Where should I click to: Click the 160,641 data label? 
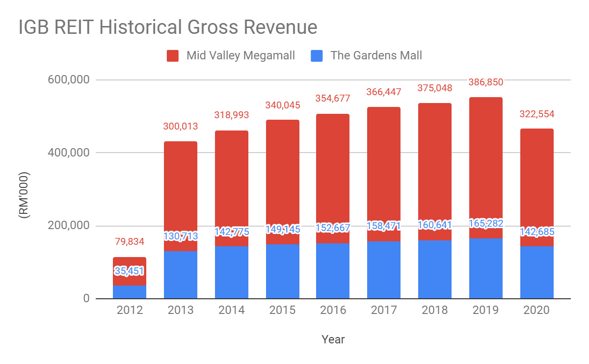coord(435,225)
